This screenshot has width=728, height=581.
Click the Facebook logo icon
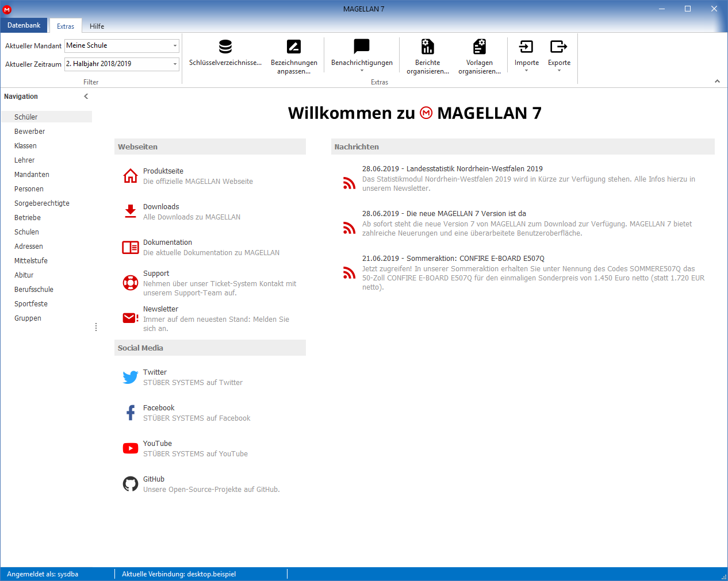(x=131, y=413)
